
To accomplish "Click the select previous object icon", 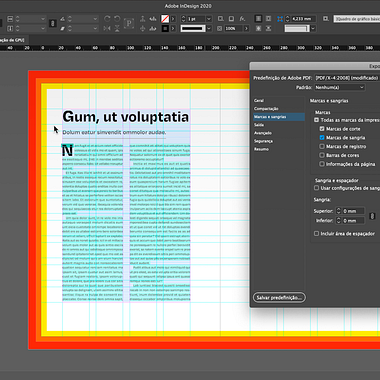I will click(153, 19).
